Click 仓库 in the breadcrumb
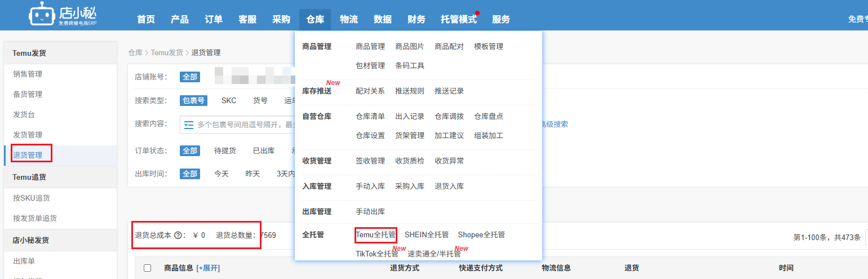 pyautogui.click(x=135, y=52)
